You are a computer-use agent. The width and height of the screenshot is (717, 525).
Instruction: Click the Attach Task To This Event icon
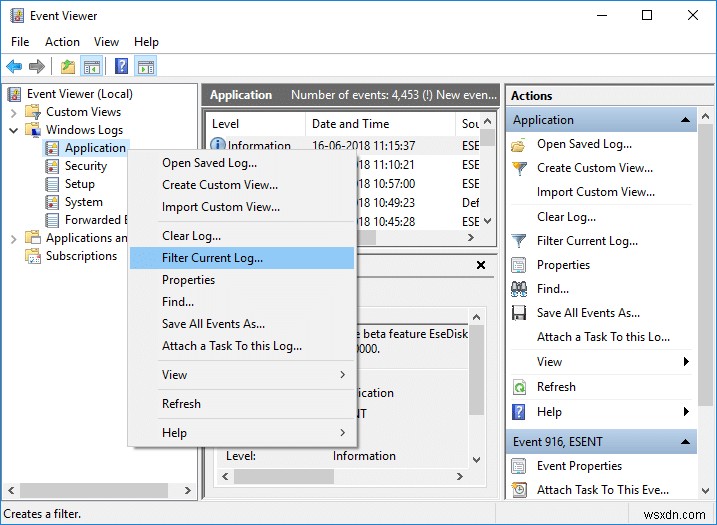[519, 490]
